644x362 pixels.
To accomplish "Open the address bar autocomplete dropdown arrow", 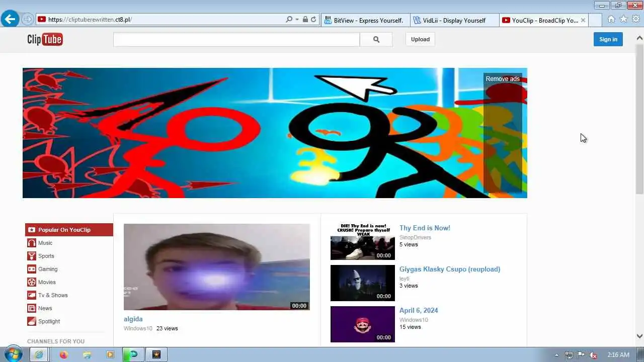I will tap(297, 20).
